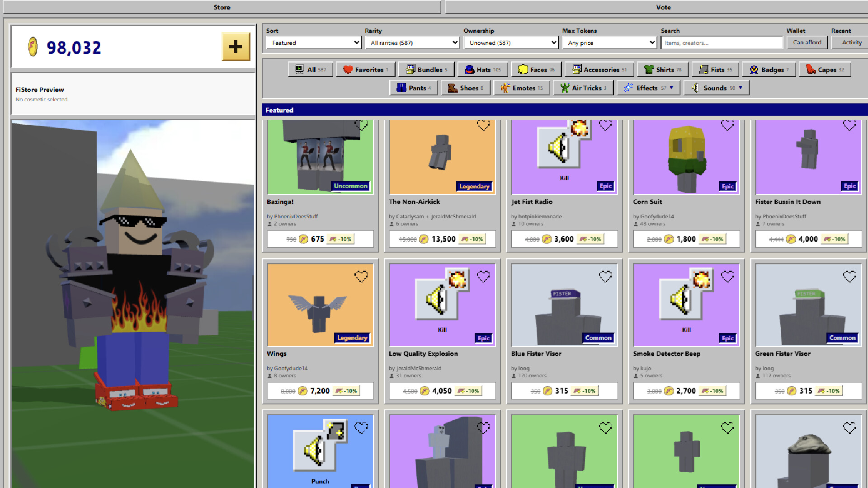Buy Corn Suit for 1,800 tokens
The height and width of the screenshot is (488, 868).
tap(686, 239)
